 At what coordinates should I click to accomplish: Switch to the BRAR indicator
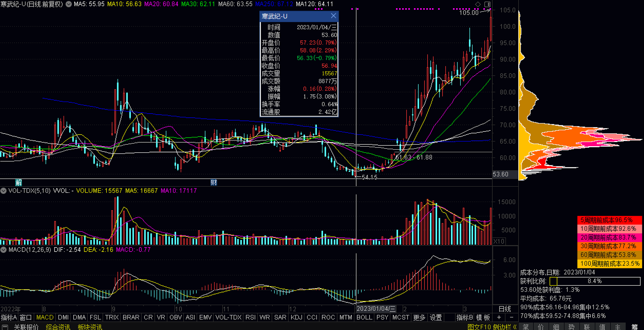point(131,317)
